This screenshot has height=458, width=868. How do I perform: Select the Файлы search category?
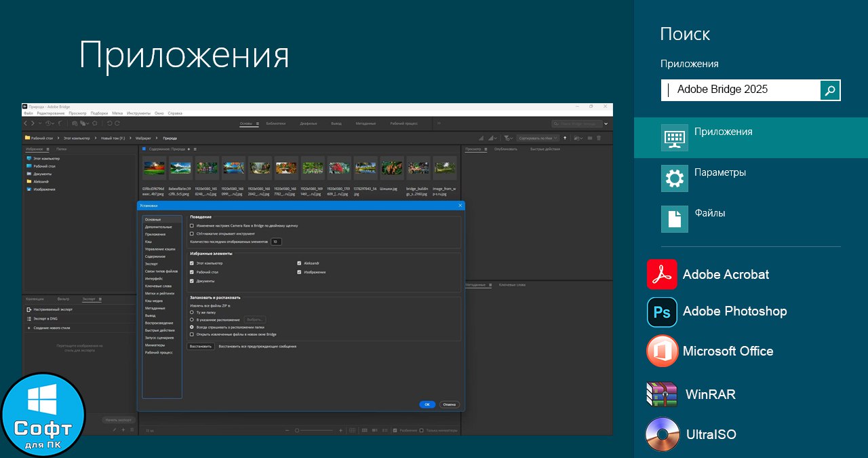coord(751,219)
